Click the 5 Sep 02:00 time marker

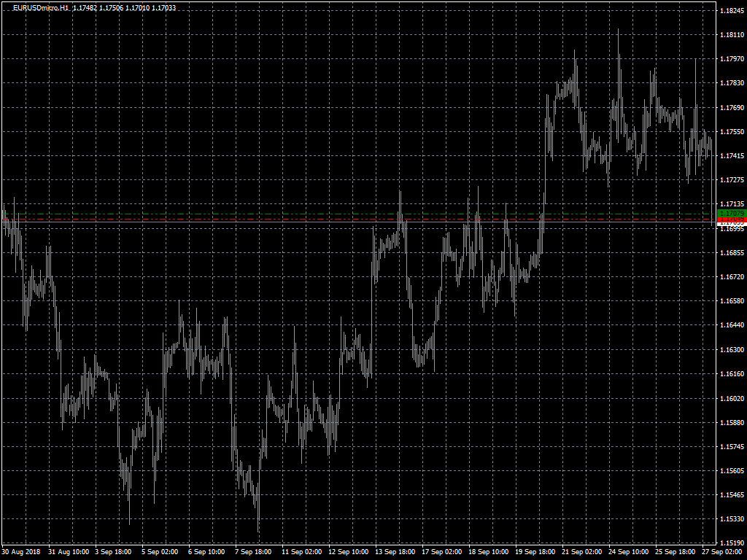160,552
